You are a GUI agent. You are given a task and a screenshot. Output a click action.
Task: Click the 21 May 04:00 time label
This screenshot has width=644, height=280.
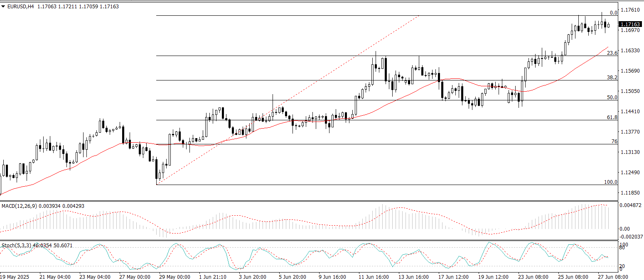(55, 277)
